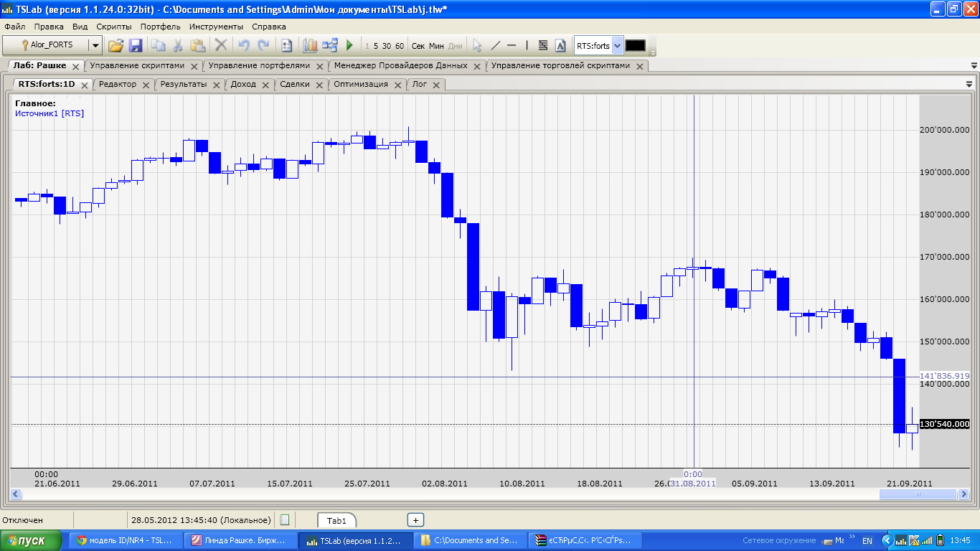Switch to Управление торговлей скриптами tab
This screenshot has width=980, height=551.
tap(560, 65)
